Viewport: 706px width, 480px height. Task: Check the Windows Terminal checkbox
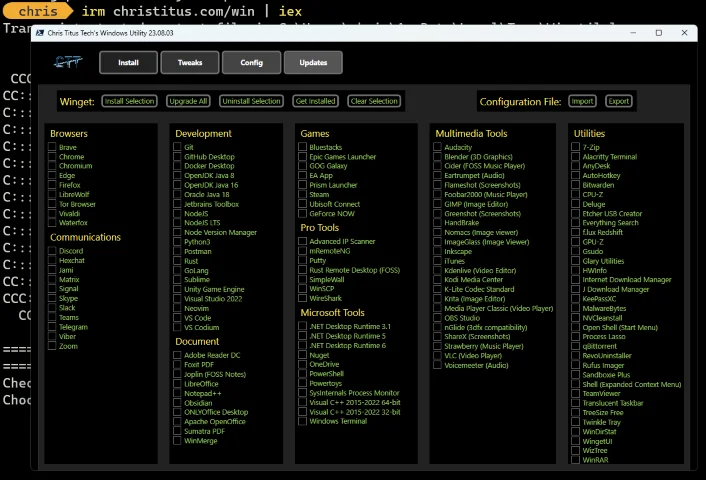click(x=303, y=421)
